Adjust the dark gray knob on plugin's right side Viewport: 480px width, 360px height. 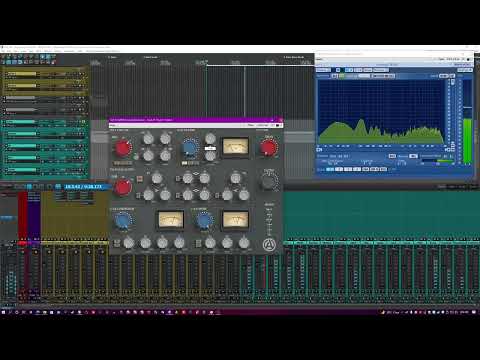(x=269, y=182)
